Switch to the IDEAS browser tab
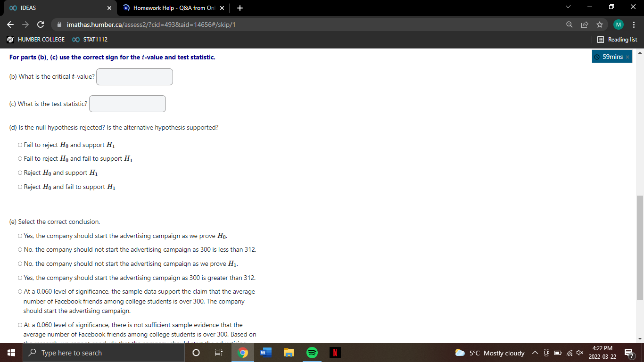 tap(57, 8)
